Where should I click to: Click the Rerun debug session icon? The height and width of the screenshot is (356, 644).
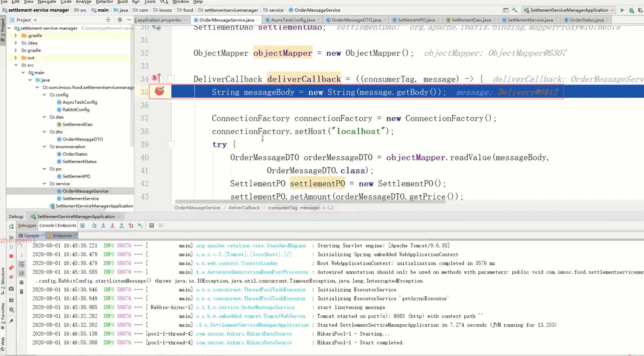pyautogui.click(x=11, y=226)
